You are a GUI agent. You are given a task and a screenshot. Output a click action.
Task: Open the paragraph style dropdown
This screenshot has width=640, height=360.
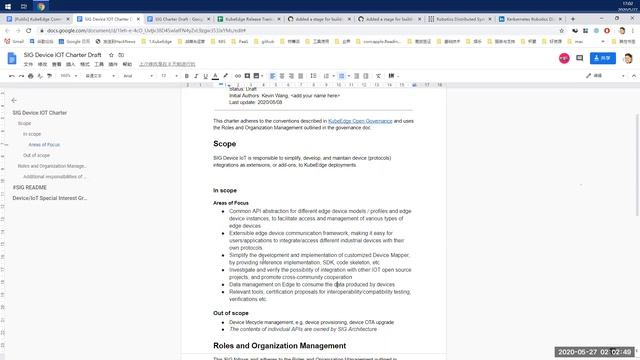tap(100, 76)
